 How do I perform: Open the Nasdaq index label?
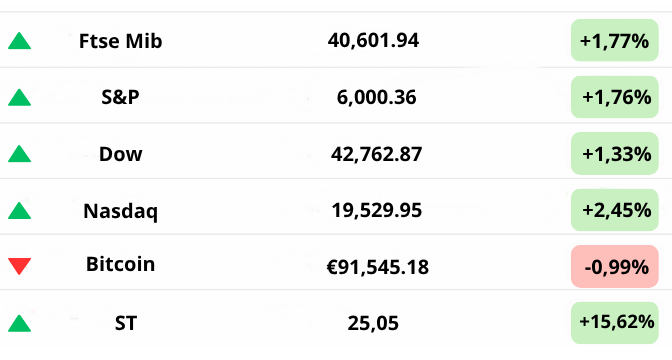point(120,211)
